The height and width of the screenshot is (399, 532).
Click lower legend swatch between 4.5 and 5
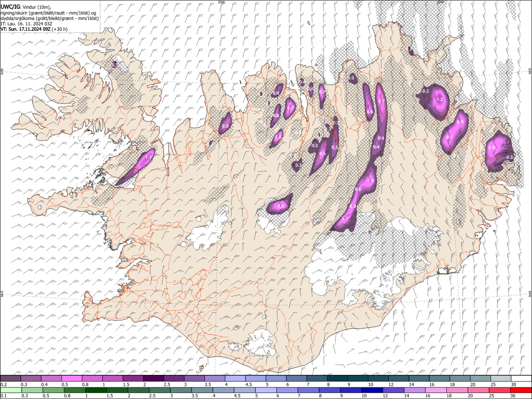tap(244, 390)
